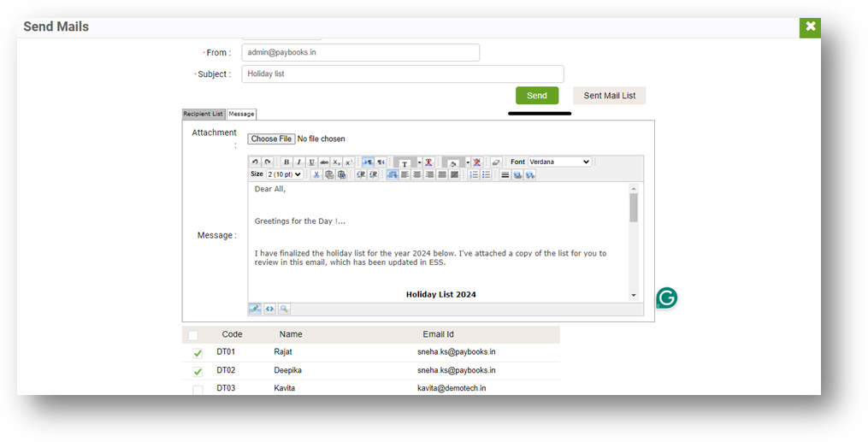
Task: Click the email kavita@demotech.in
Action: [452, 388]
